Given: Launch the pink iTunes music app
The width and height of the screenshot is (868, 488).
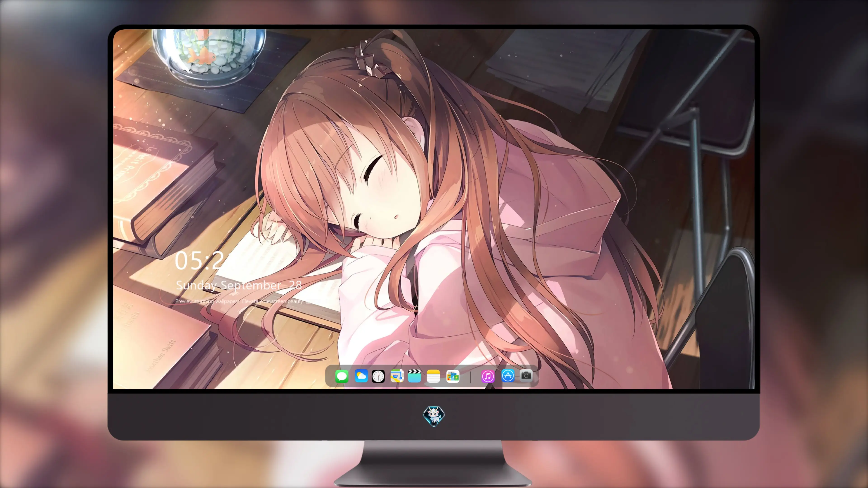Looking at the screenshot, I should pyautogui.click(x=488, y=376).
